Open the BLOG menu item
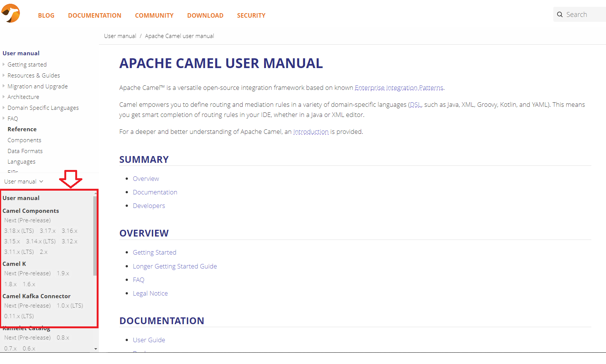The width and height of the screenshot is (606, 364). tap(46, 15)
